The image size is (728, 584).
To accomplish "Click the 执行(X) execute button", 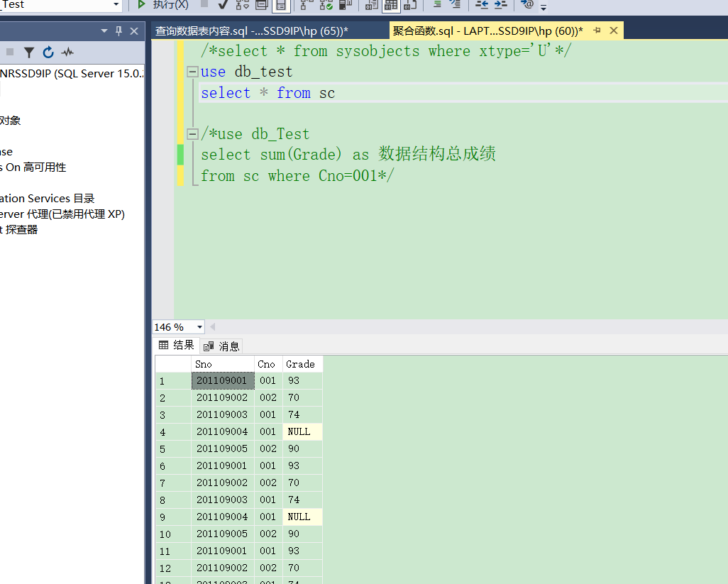I will point(163,5).
